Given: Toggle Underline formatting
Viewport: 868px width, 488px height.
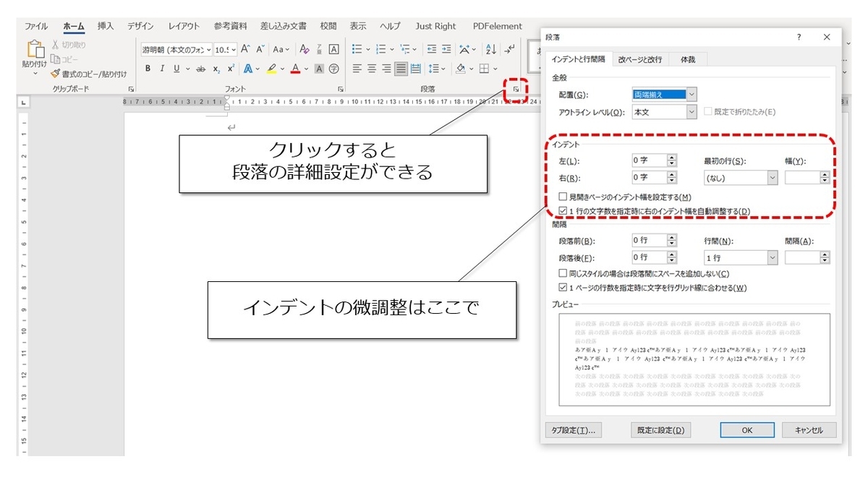Looking at the screenshot, I should tap(176, 69).
